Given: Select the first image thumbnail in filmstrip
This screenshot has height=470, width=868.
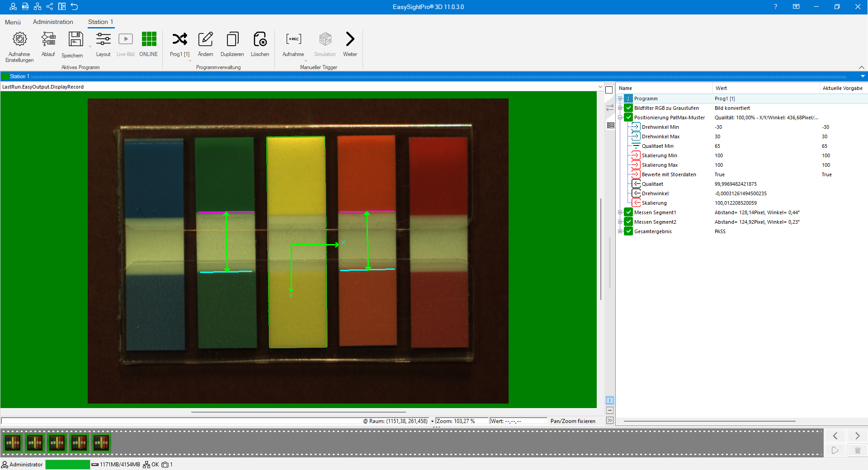Looking at the screenshot, I should point(13,443).
